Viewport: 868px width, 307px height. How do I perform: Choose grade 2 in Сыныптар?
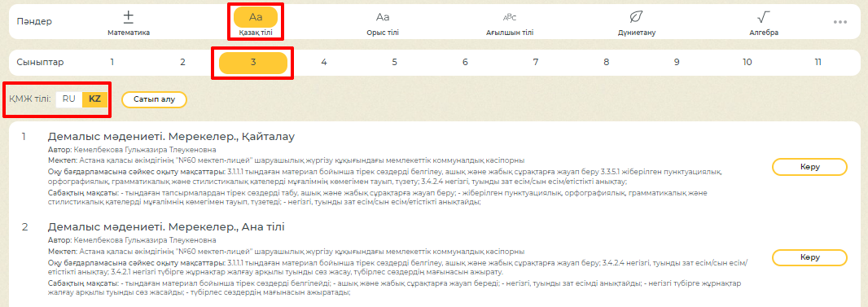click(x=182, y=63)
